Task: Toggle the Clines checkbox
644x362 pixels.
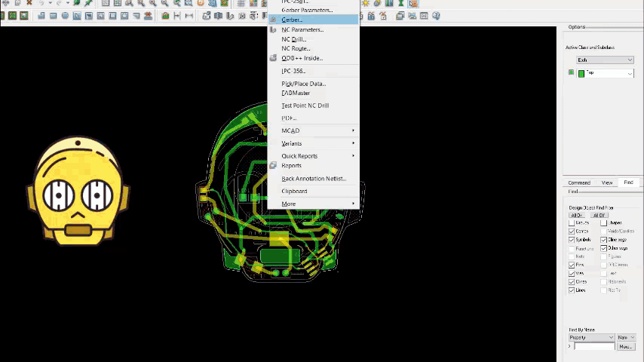Action: point(572,282)
